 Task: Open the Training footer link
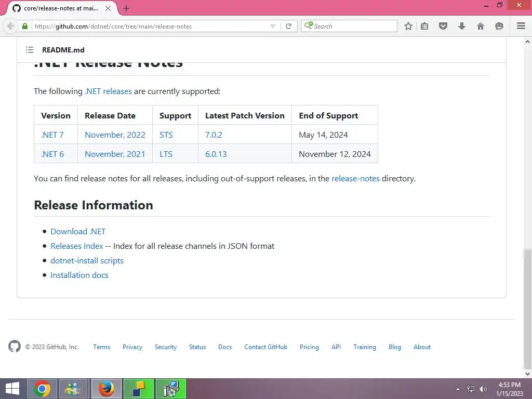click(364, 347)
